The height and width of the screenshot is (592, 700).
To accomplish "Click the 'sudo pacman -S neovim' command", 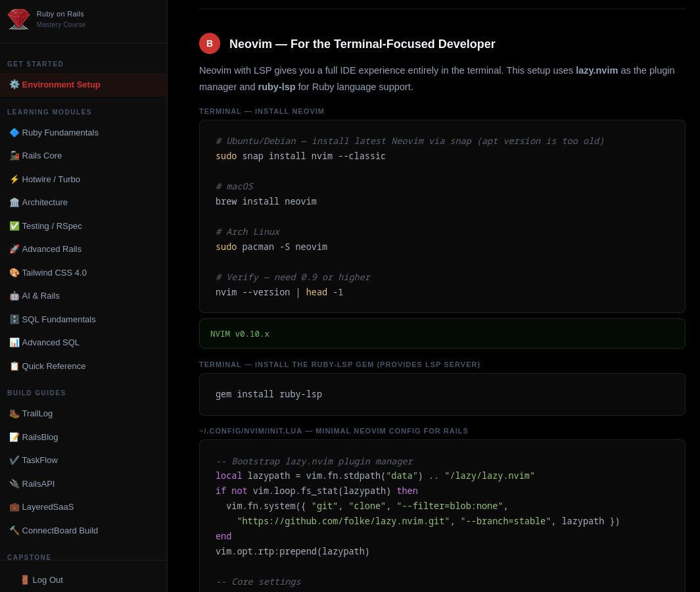I will 271,247.
